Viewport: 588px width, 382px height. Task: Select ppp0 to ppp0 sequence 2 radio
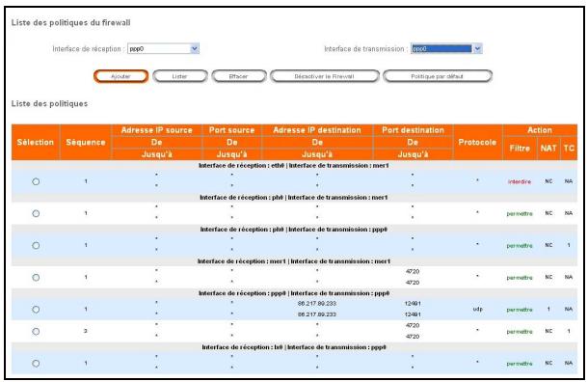tap(36, 331)
